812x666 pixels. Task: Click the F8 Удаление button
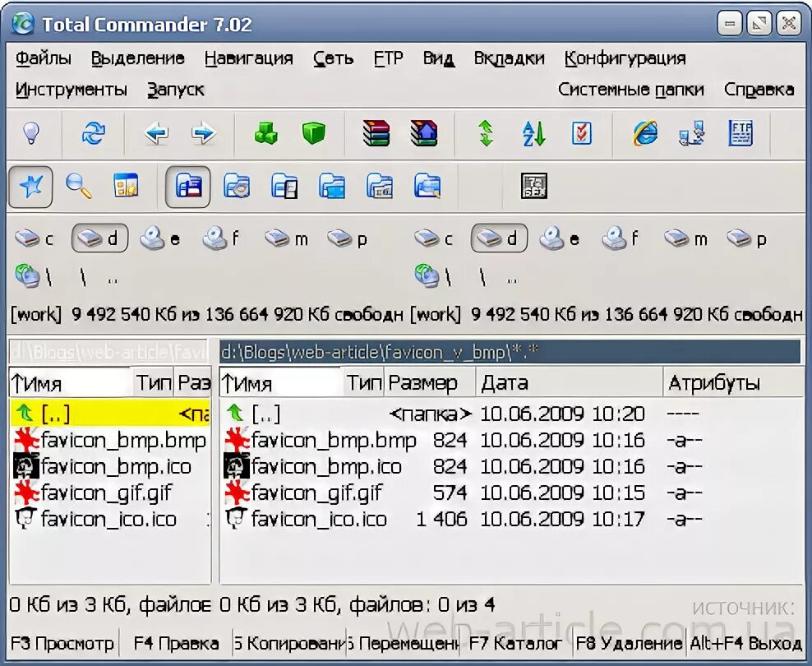click(629, 644)
